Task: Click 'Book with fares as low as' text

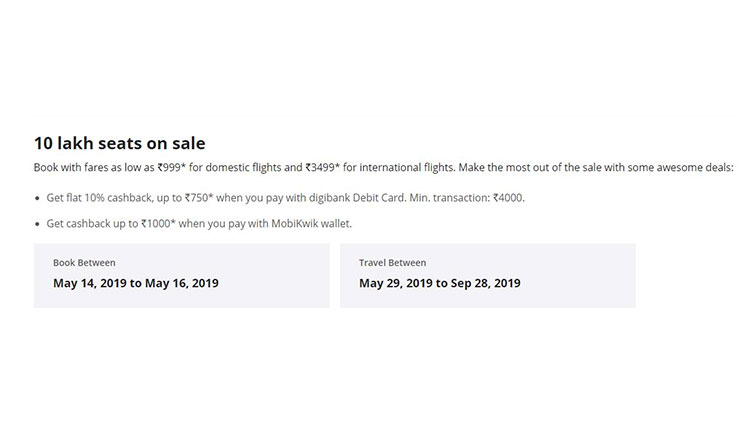Action: pyautogui.click(x=94, y=167)
